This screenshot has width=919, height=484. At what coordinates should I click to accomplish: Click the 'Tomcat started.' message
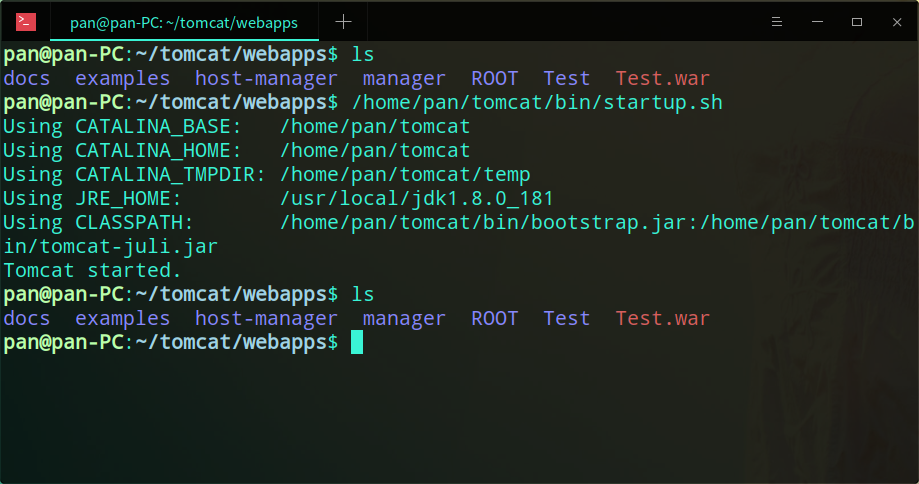tap(93, 271)
